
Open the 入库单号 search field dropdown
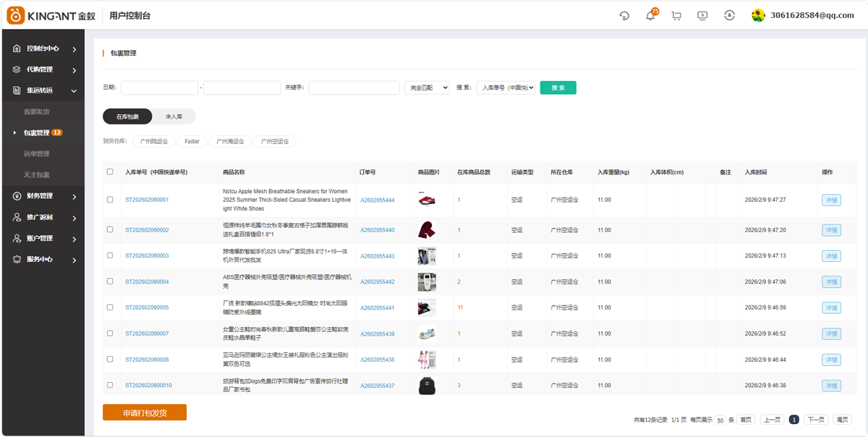[x=506, y=88]
